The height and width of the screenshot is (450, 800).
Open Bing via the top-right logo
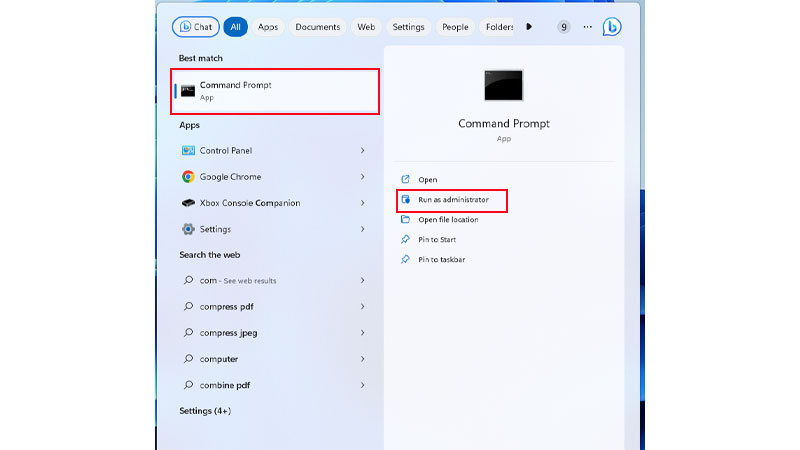(x=612, y=27)
